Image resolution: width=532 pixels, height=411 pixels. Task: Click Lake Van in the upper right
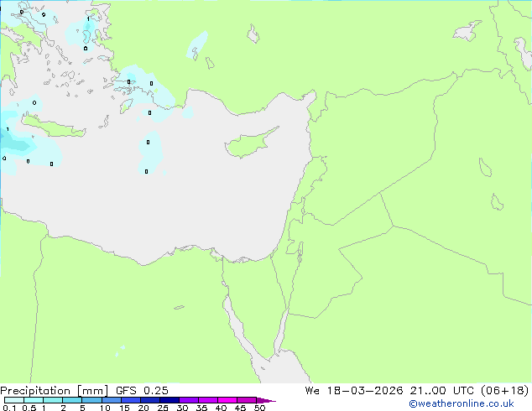point(467,31)
